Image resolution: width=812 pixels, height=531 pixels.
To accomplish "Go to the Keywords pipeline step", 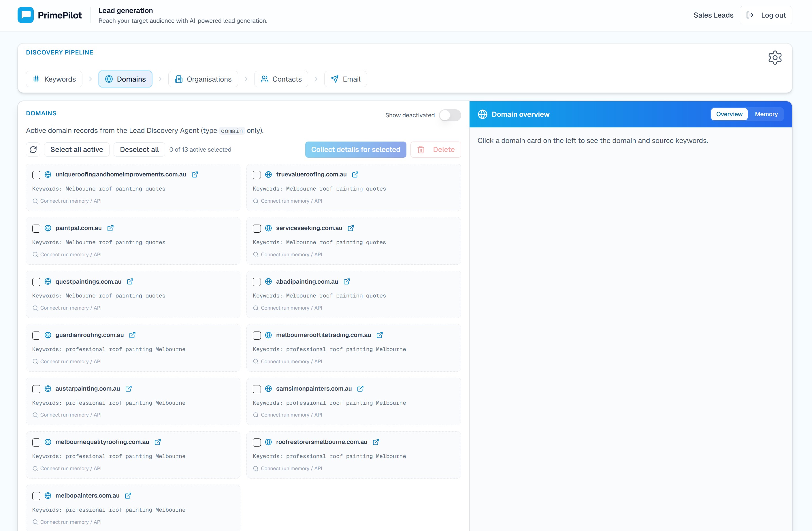I will [x=54, y=79].
